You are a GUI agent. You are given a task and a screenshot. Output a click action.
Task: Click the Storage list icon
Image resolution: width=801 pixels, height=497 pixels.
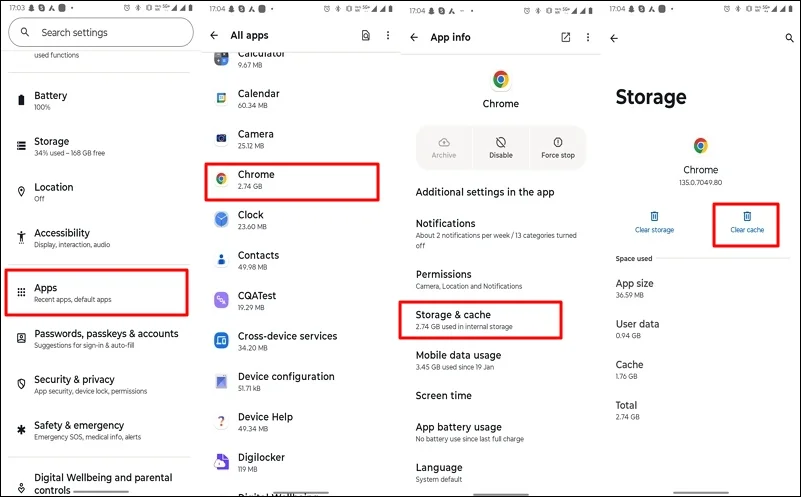(x=21, y=146)
